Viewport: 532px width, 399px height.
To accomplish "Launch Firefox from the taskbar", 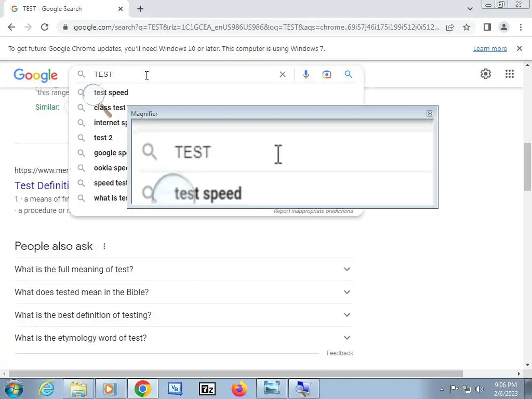I will (239, 389).
